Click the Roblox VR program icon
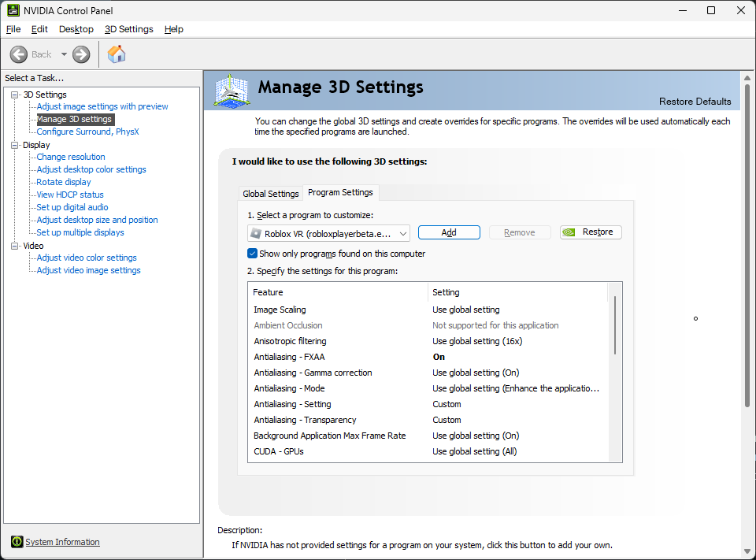The height and width of the screenshot is (560, 756). click(x=255, y=234)
